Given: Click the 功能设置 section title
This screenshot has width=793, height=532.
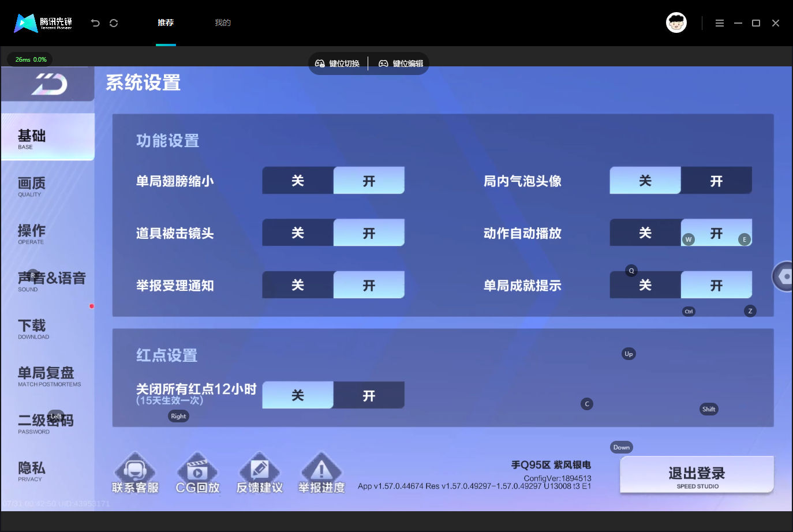Looking at the screenshot, I should 167,141.
